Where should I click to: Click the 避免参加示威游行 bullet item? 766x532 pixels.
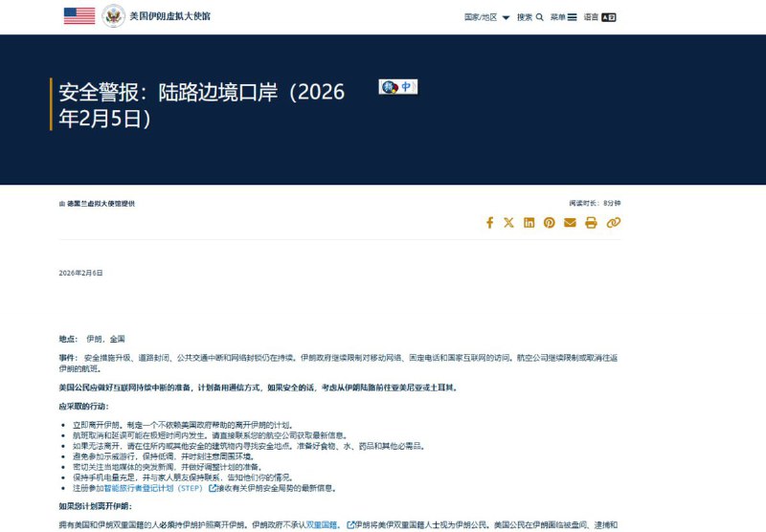coord(164,456)
